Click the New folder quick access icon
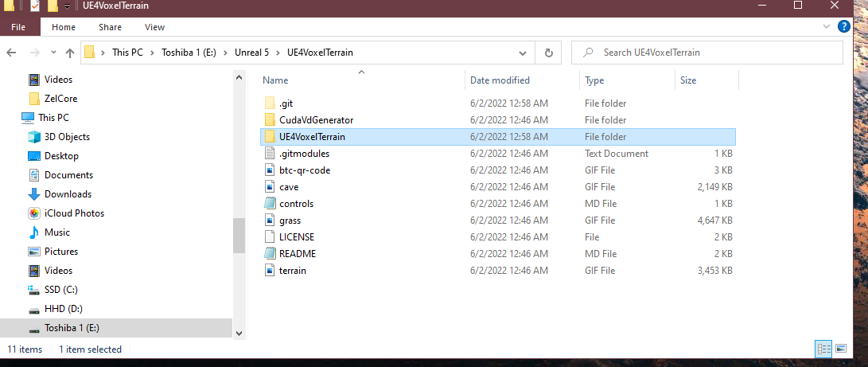Image resolution: width=868 pixels, height=367 pixels. (53, 6)
